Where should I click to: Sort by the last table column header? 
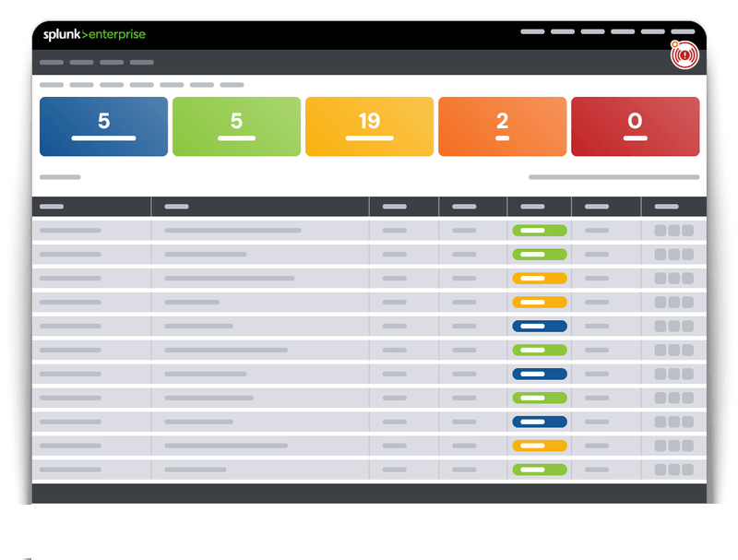[666, 207]
